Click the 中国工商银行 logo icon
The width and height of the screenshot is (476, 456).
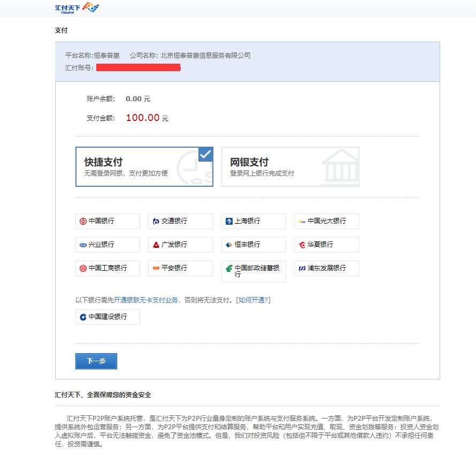pyautogui.click(x=83, y=268)
